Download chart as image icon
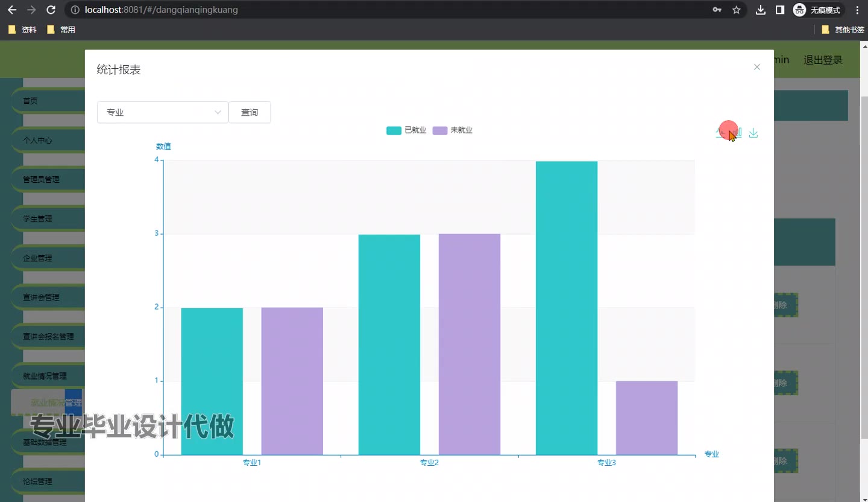Viewport: 868px width, 502px height. pyautogui.click(x=753, y=133)
